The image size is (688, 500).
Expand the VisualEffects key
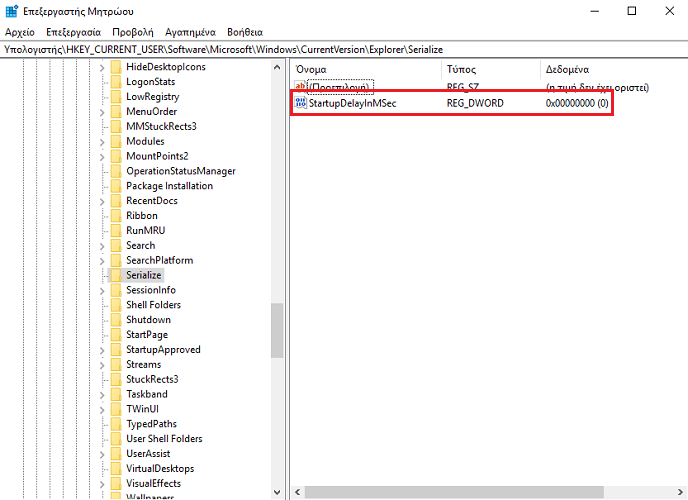click(102, 485)
